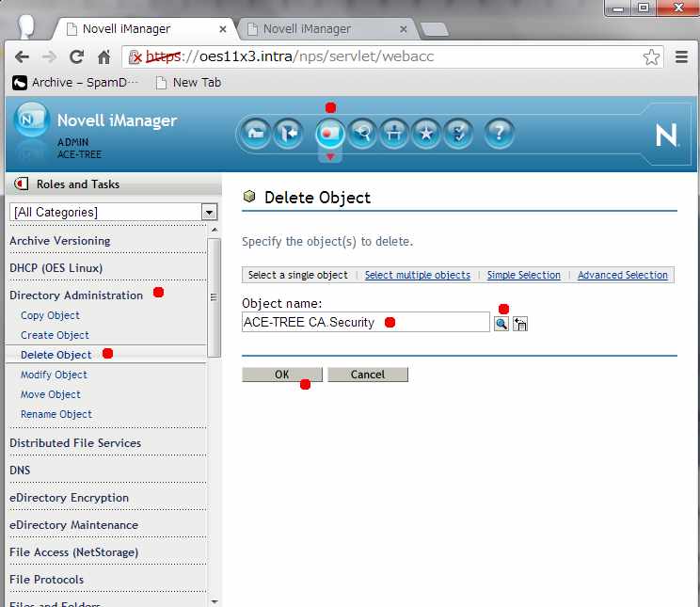Open a new browser tab
Viewport: 700px width, 607px height.
pyautogui.click(x=434, y=29)
